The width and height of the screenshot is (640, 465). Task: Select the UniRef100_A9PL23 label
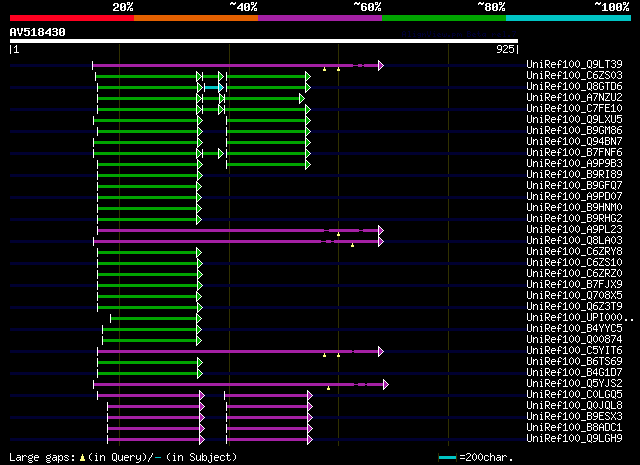[574, 230]
